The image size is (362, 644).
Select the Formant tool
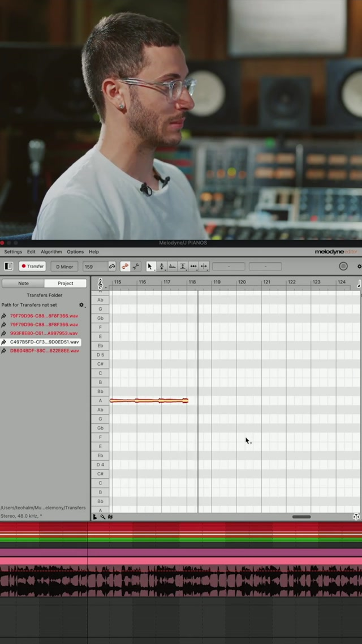pos(173,266)
